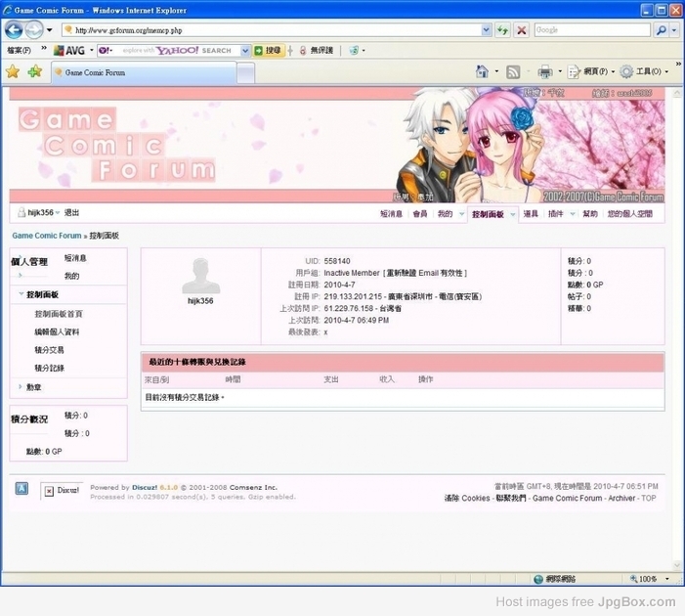Click the browser Back arrow button
The image size is (685, 616).
coord(14,30)
